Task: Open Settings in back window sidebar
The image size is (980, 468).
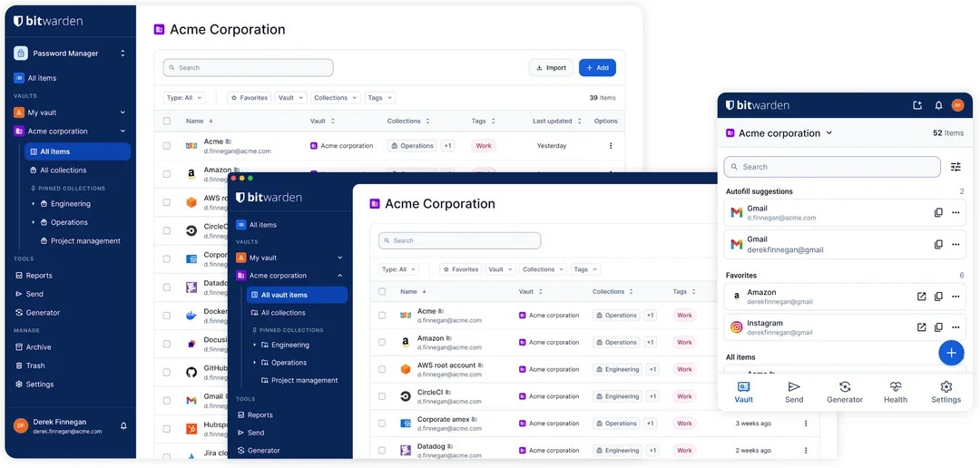Action: click(x=34, y=385)
